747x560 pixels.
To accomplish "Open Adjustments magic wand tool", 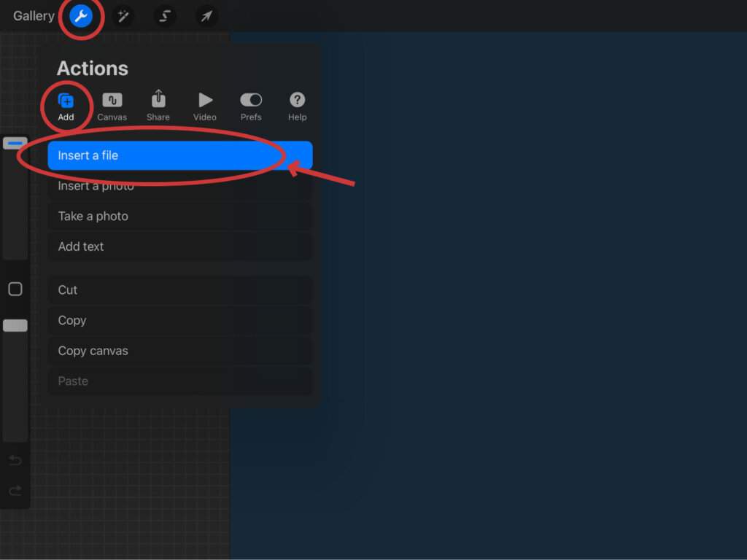I will click(123, 16).
